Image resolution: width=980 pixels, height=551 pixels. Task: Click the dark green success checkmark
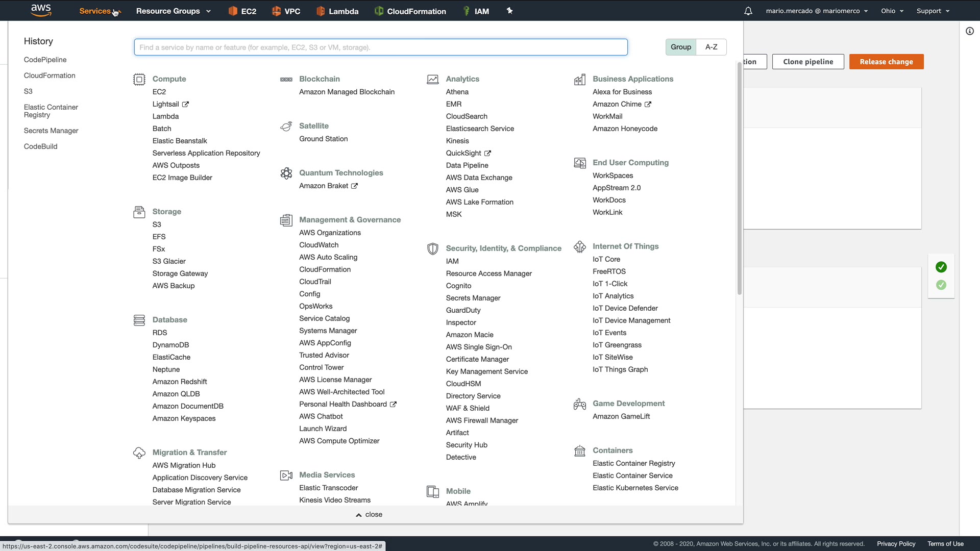point(941,267)
